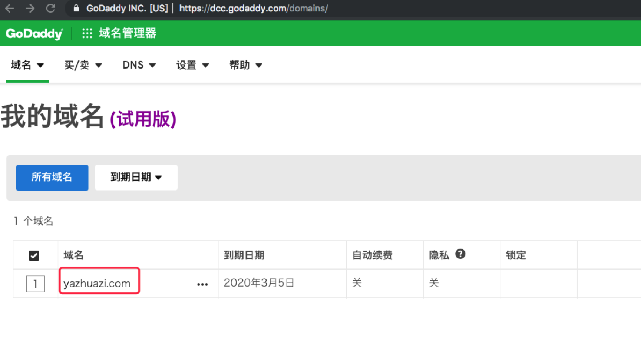Click the 所有域名 button
Image resolution: width=641 pixels, height=364 pixels.
(52, 177)
